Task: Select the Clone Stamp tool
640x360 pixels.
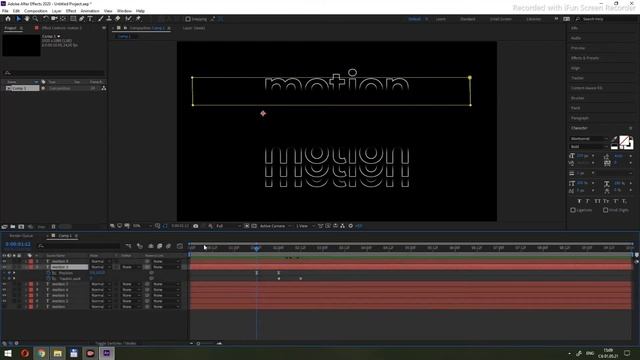Action: 109,19
